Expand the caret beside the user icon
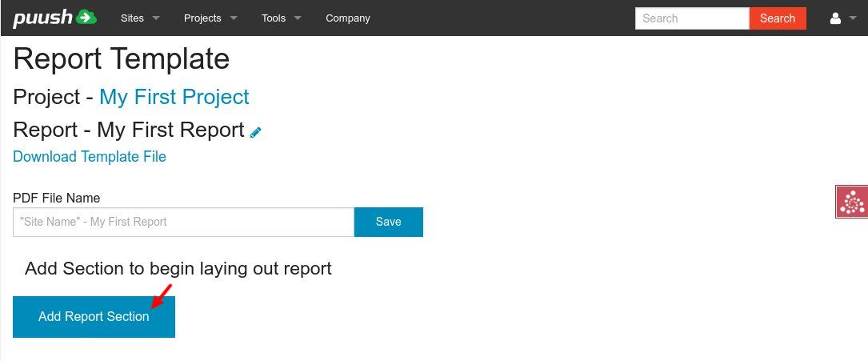868x361 pixels. coord(852,18)
